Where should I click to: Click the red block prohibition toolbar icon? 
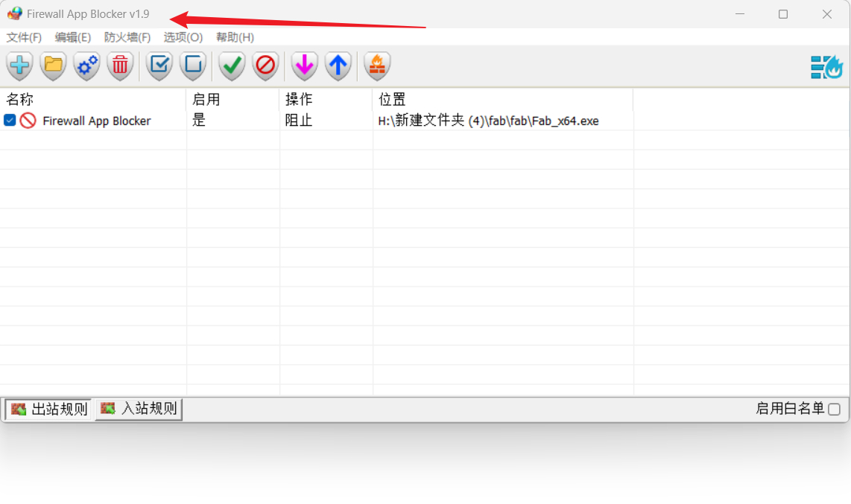pyautogui.click(x=265, y=66)
